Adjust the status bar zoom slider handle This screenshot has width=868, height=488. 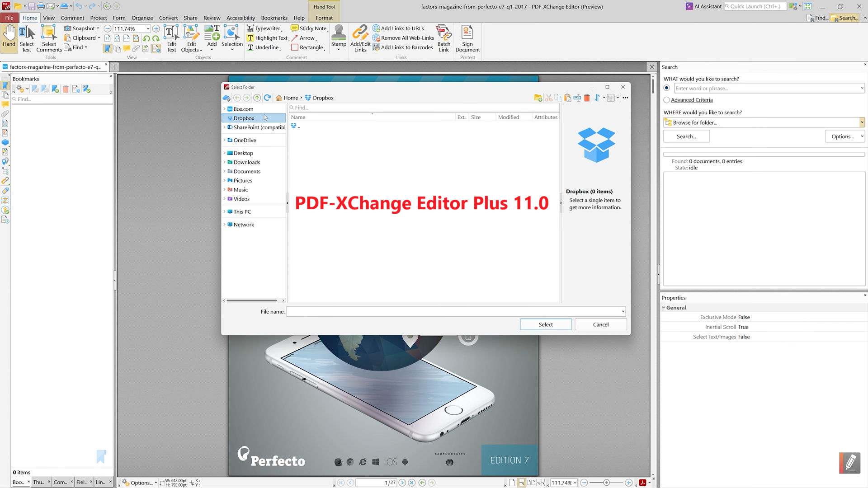[606, 483]
